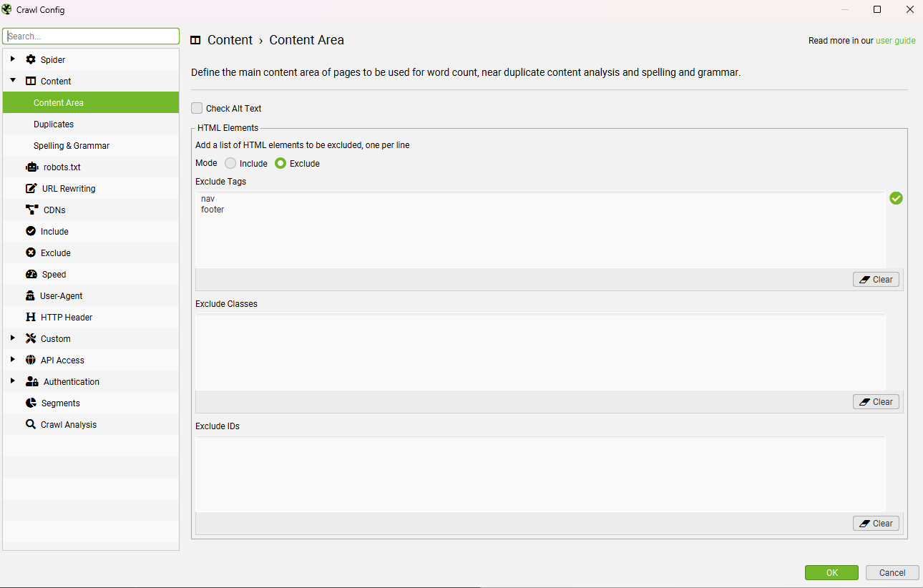923x588 pixels.
Task: Click the configuration search field
Action: click(x=91, y=36)
